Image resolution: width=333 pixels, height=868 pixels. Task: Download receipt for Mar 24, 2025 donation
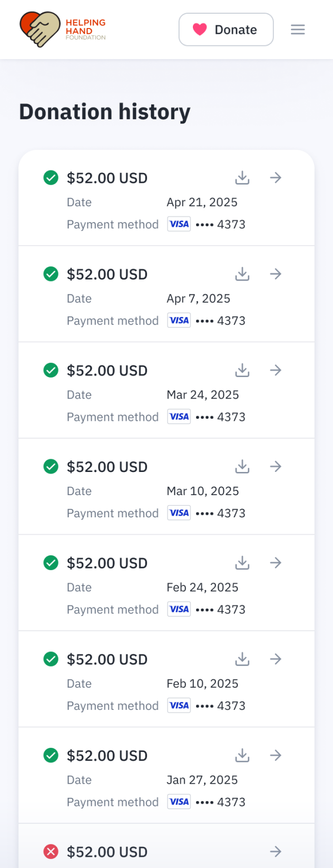click(242, 370)
